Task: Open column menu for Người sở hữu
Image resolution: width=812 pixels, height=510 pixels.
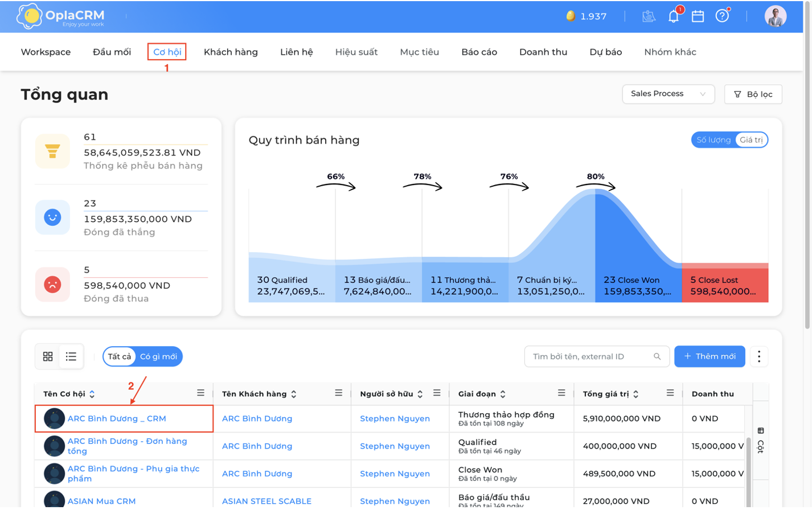Action: (x=437, y=393)
